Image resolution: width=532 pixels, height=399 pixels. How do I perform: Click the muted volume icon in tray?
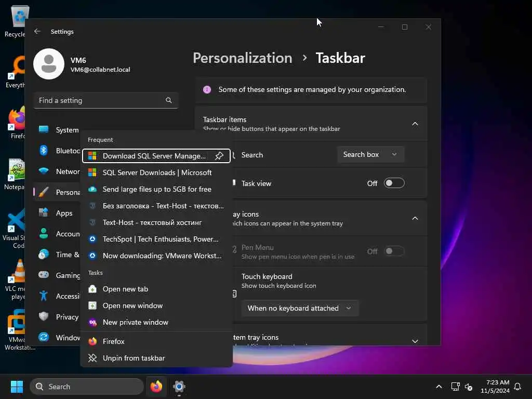pyautogui.click(x=469, y=387)
